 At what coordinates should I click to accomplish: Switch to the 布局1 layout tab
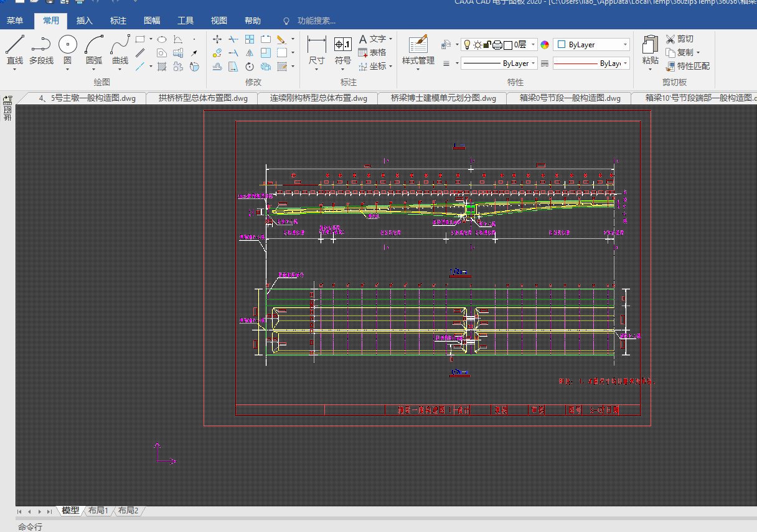click(98, 511)
